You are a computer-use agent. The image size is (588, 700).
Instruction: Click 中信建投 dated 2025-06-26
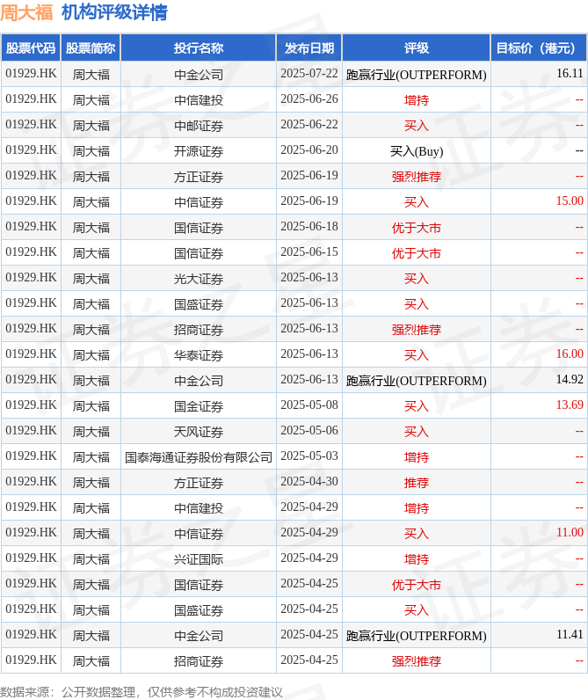[199, 100]
